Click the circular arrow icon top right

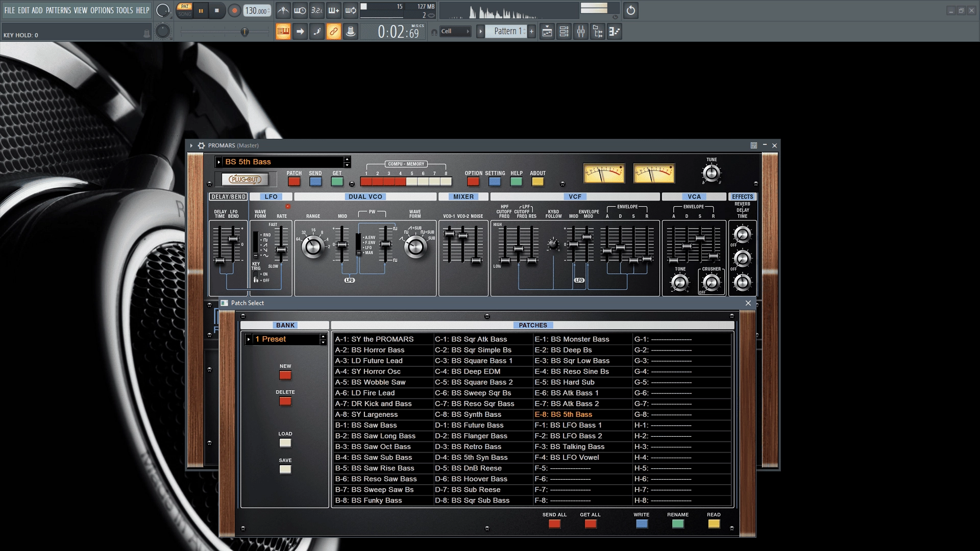(x=631, y=10)
